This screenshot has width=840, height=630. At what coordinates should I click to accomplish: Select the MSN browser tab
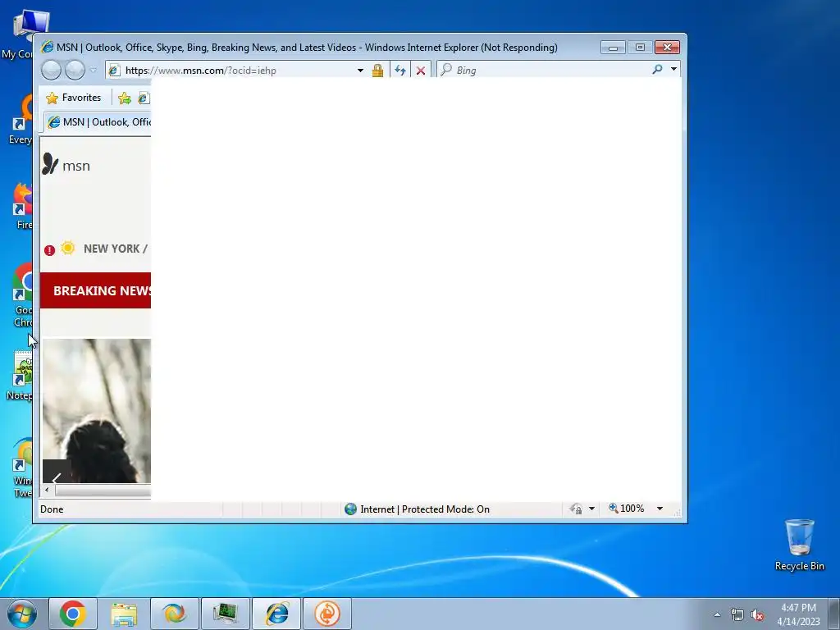click(98, 122)
